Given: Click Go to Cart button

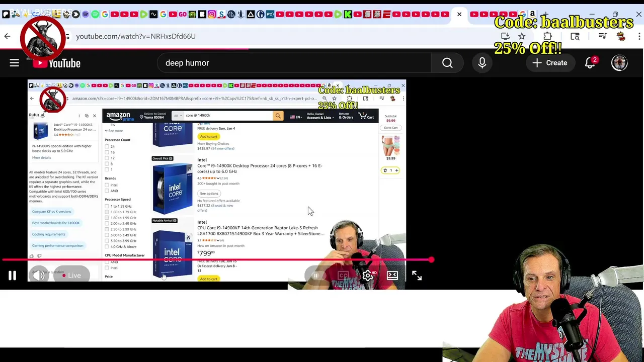Looking at the screenshot, I should 390,128.
